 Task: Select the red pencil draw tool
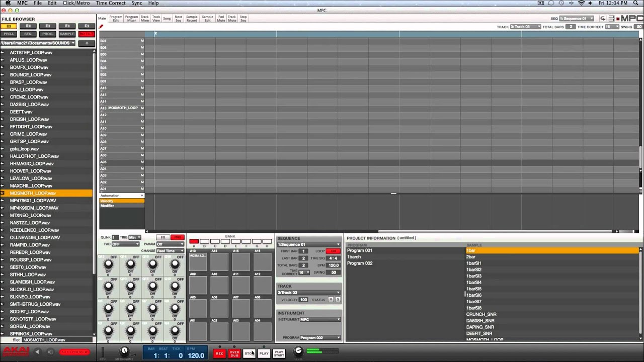click(101, 27)
